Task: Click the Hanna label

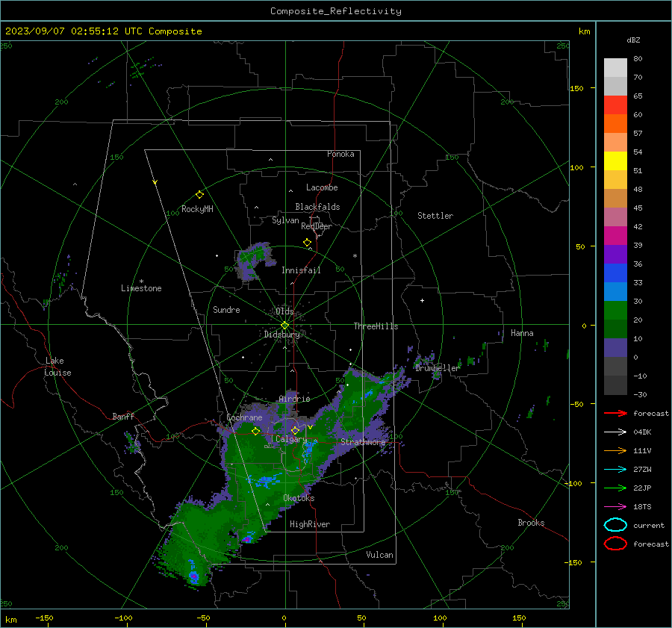Action: pyautogui.click(x=522, y=333)
